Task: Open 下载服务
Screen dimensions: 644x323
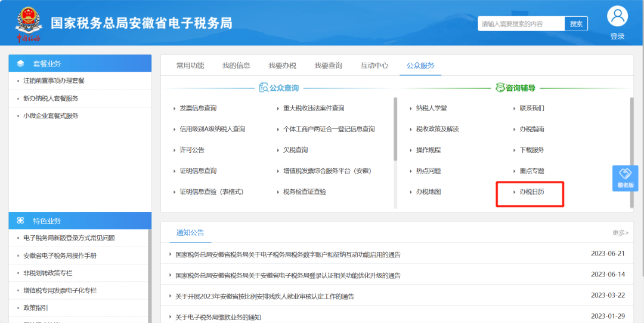Action: (x=532, y=150)
